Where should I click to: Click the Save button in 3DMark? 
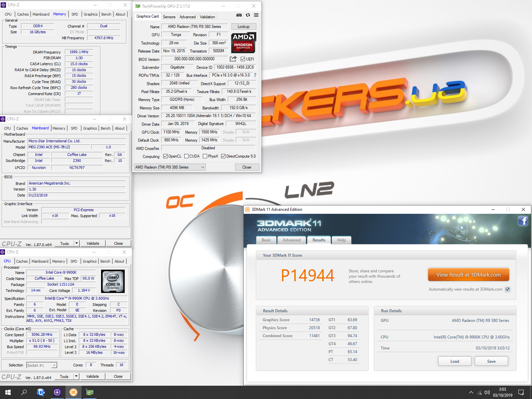point(491,361)
